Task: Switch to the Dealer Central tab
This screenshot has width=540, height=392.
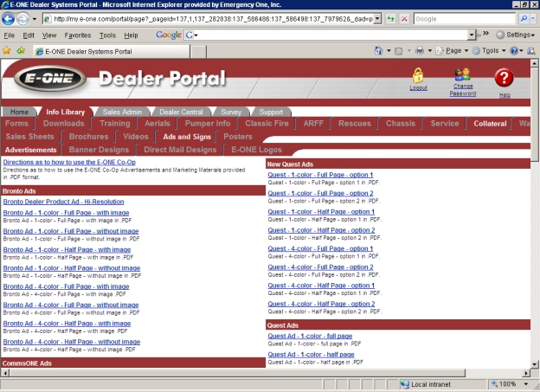Action: 181,112
